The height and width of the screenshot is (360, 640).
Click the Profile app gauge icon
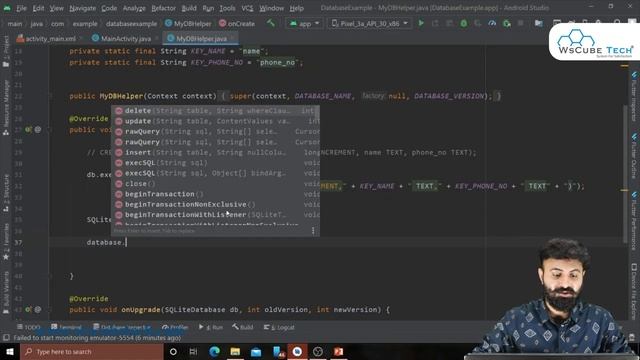[x=492, y=23]
